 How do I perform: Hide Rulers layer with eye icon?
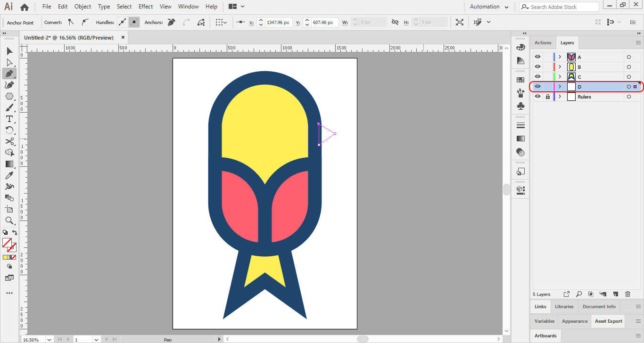pyautogui.click(x=537, y=97)
